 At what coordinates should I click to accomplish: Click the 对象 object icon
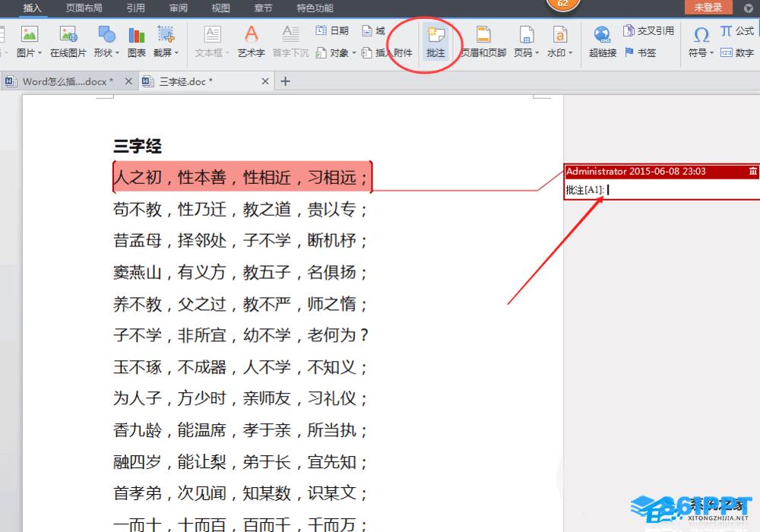[x=321, y=52]
